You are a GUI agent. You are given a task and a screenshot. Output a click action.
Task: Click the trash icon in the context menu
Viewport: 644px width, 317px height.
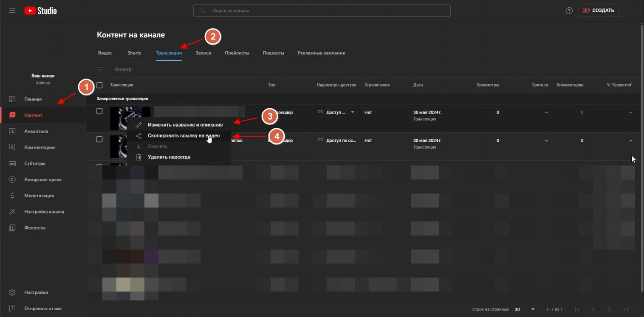pyautogui.click(x=138, y=157)
